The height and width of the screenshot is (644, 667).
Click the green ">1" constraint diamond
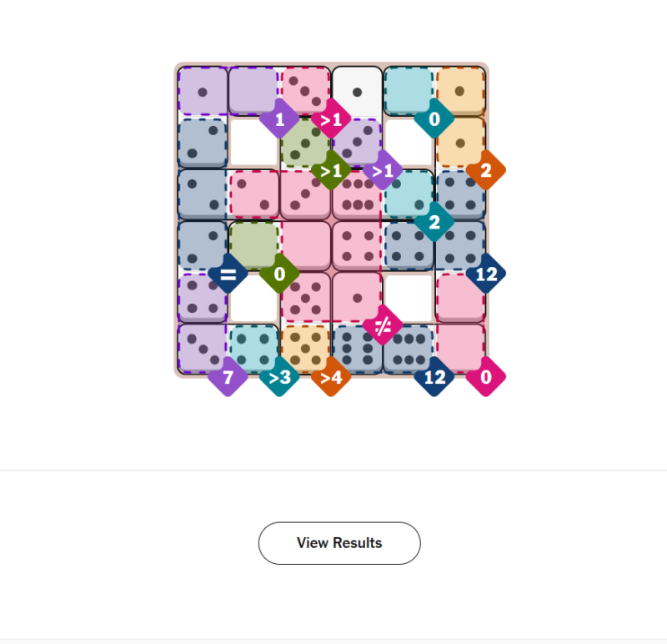point(331,171)
